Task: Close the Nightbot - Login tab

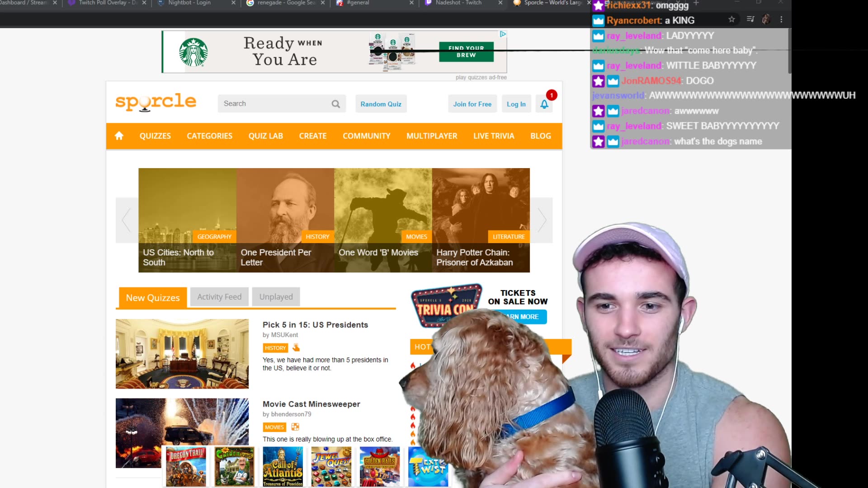Action: pos(233,3)
